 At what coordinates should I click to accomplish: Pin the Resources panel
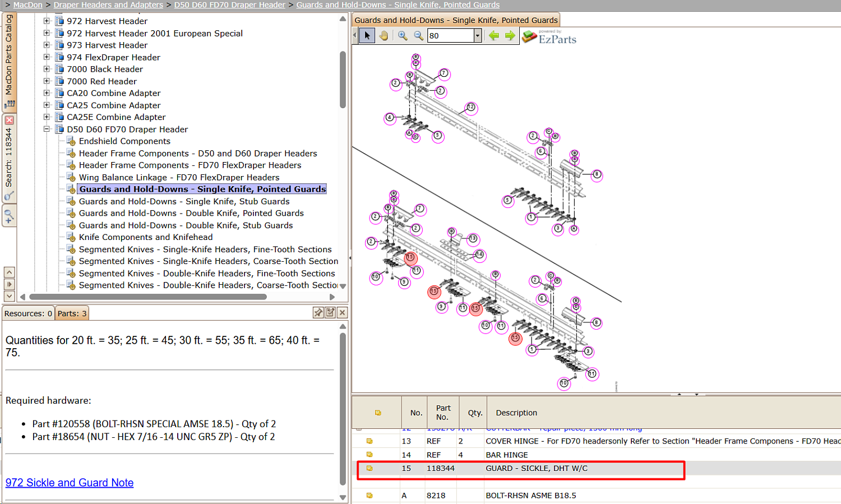tap(318, 313)
